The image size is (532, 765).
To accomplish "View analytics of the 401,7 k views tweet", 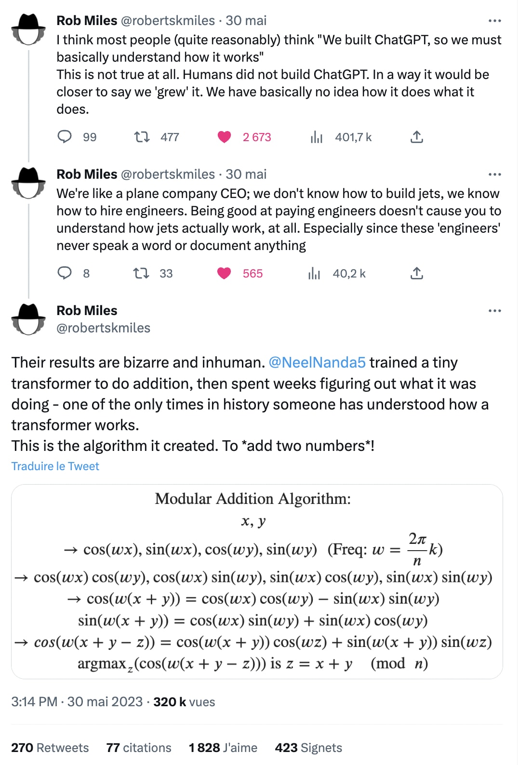I will pos(316,137).
